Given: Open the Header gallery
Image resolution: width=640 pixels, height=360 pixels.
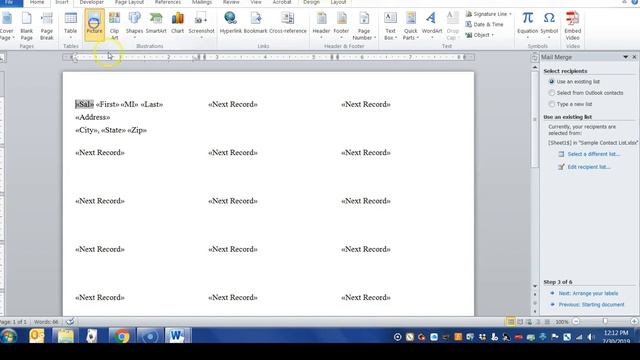Looking at the screenshot, I should tap(321, 25).
